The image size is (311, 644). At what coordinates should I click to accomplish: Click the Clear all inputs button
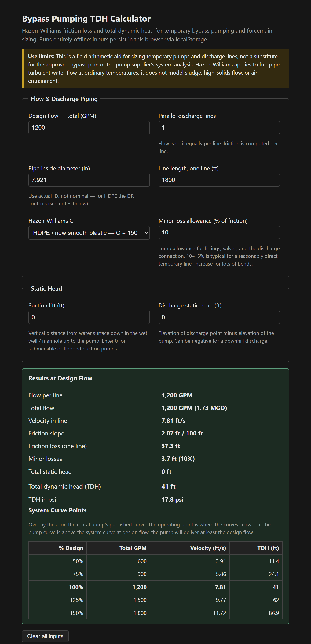point(45,636)
